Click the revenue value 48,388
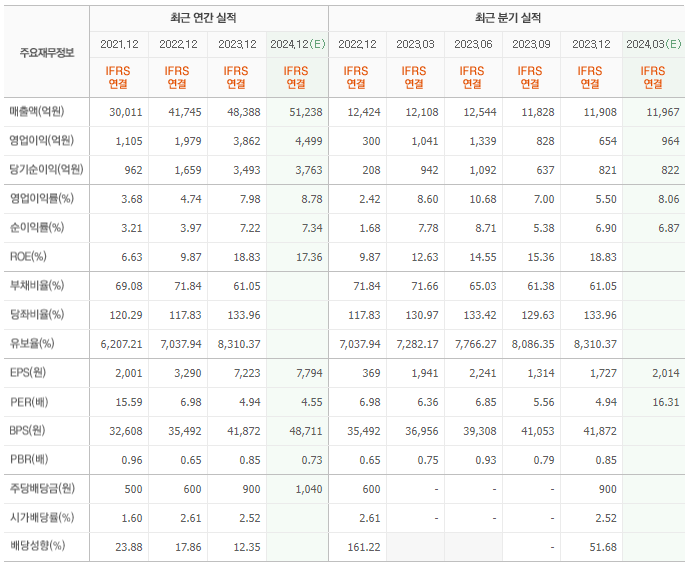Image resolution: width=691 pixels, height=564 pixels. (x=244, y=112)
